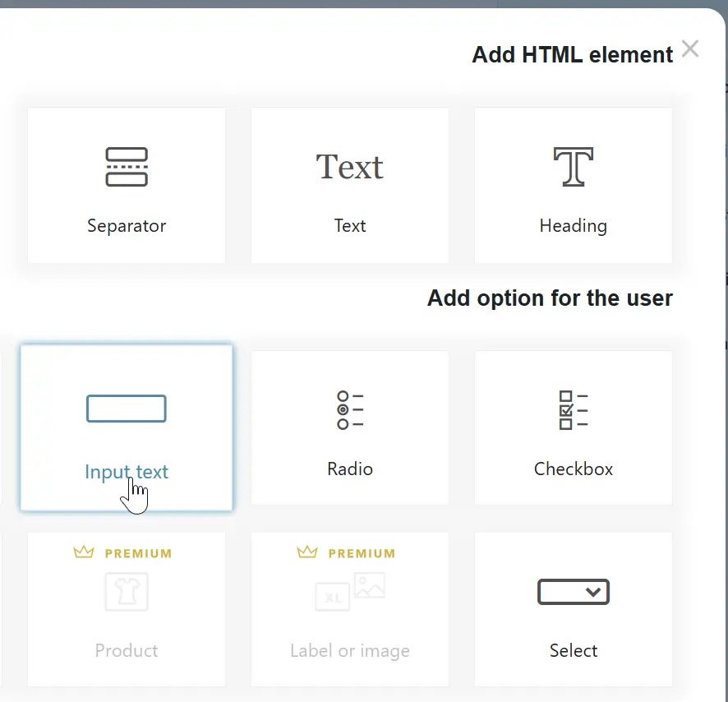Click the Heading label
728x702 pixels.
[x=574, y=226]
